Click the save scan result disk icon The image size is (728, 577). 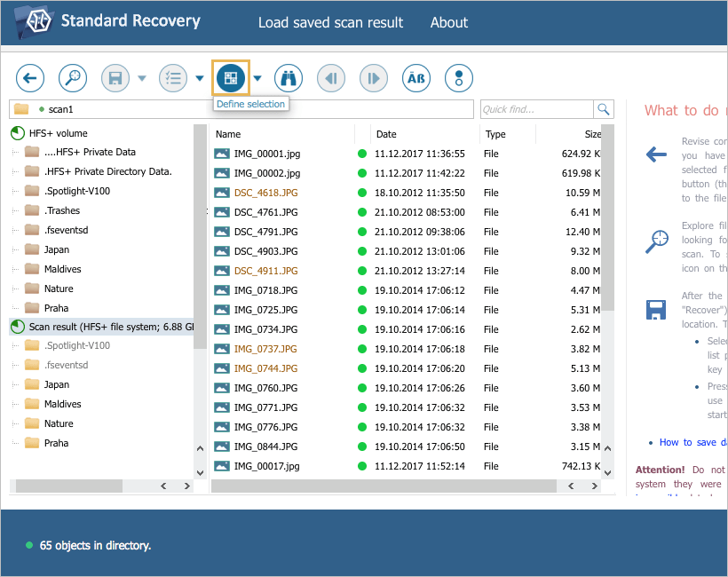[x=115, y=78]
